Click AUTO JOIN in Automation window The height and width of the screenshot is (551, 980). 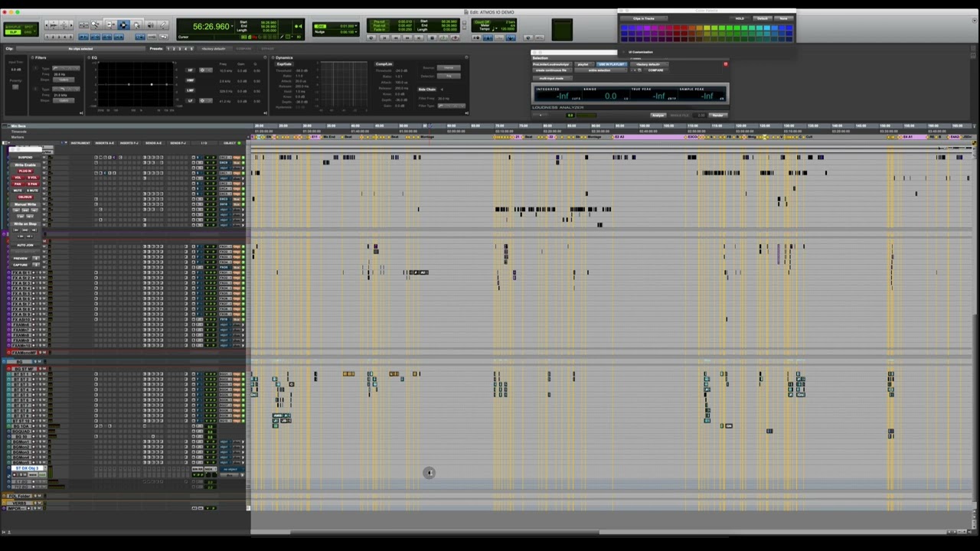tap(25, 245)
